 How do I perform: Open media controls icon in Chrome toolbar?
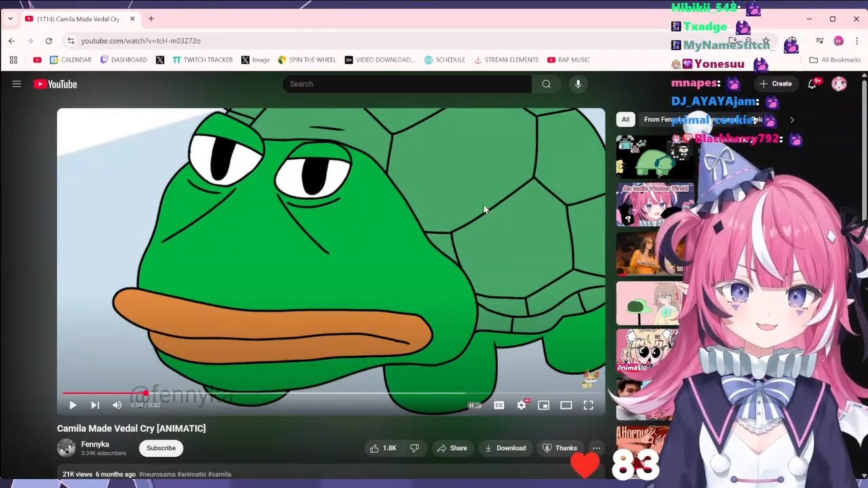[820, 41]
